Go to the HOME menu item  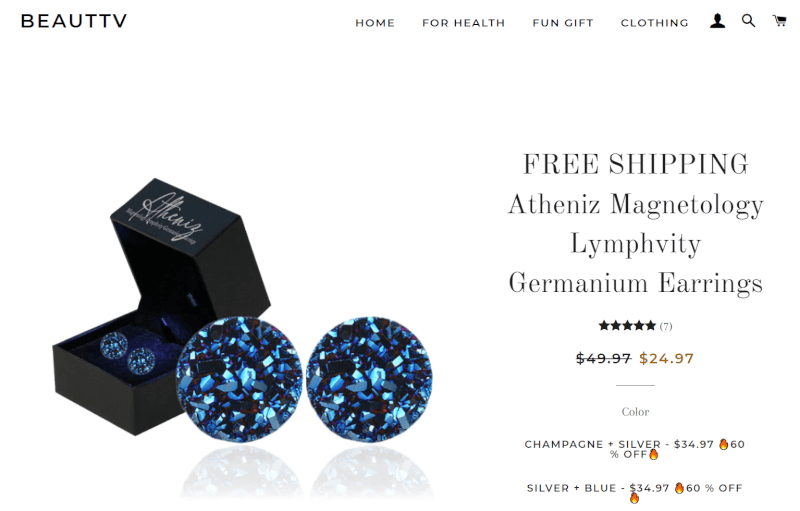click(x=375, y=23)
